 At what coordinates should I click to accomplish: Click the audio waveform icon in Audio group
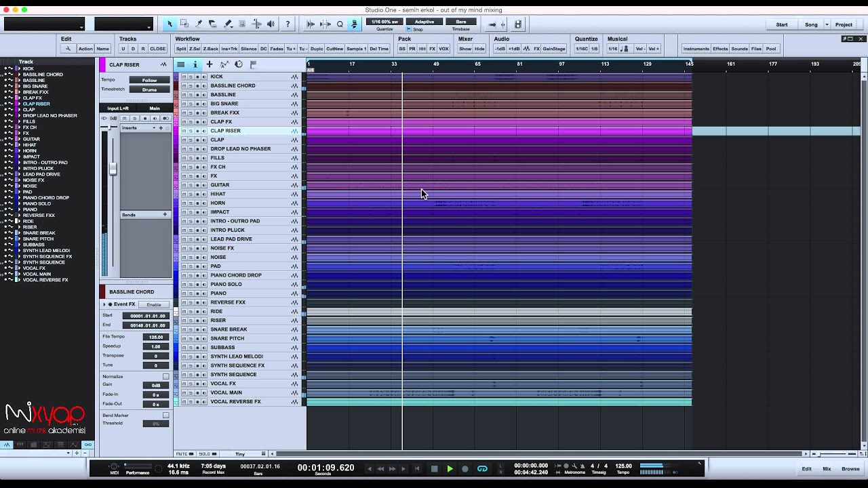525,49
